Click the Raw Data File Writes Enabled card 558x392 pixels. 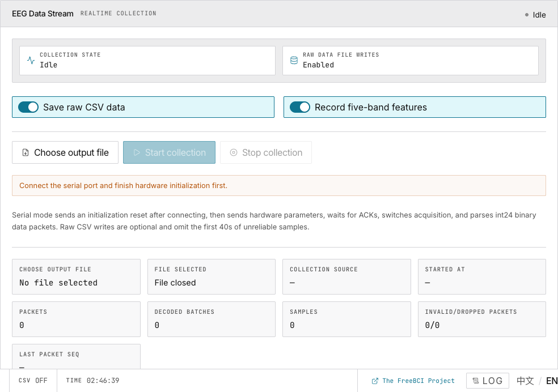tap(411, 61)
